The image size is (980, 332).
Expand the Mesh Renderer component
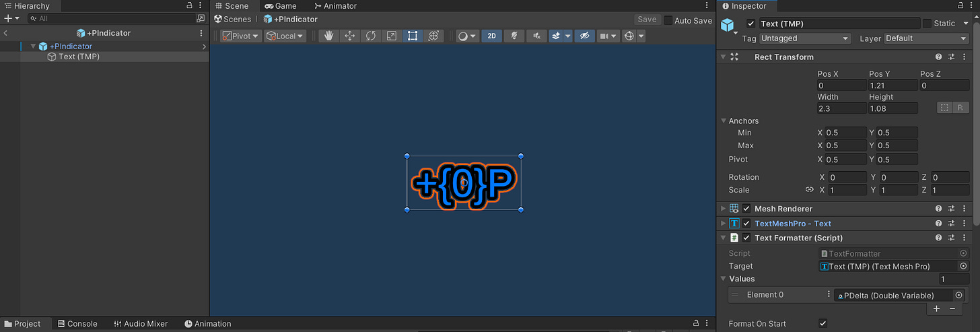point(724,209)
